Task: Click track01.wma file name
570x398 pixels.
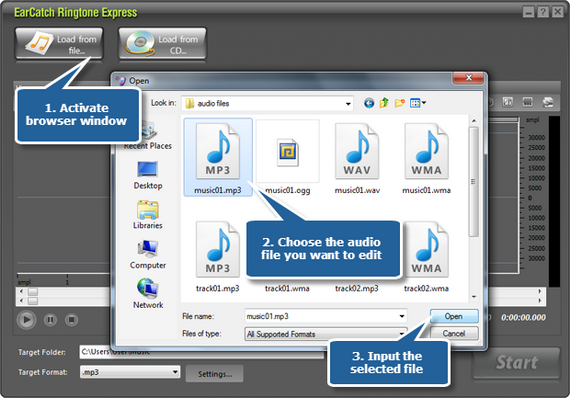Action: [x=287, y=289]
